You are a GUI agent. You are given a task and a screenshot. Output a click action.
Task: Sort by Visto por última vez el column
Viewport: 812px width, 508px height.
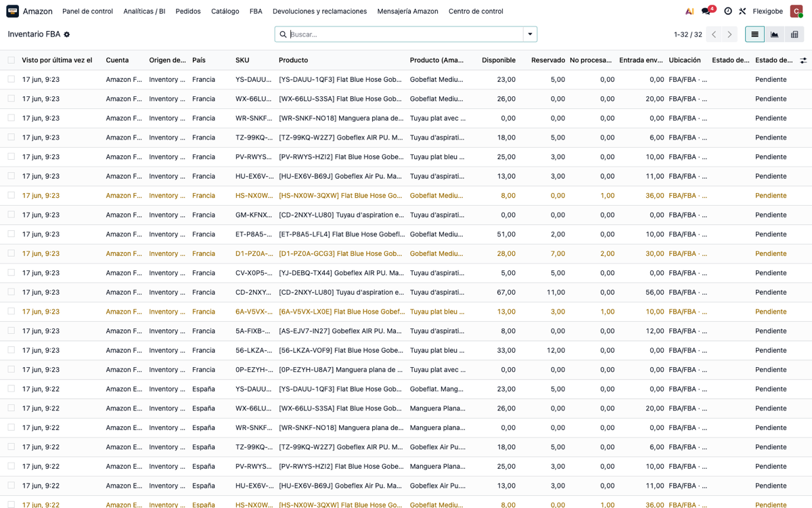coord(57,60)
